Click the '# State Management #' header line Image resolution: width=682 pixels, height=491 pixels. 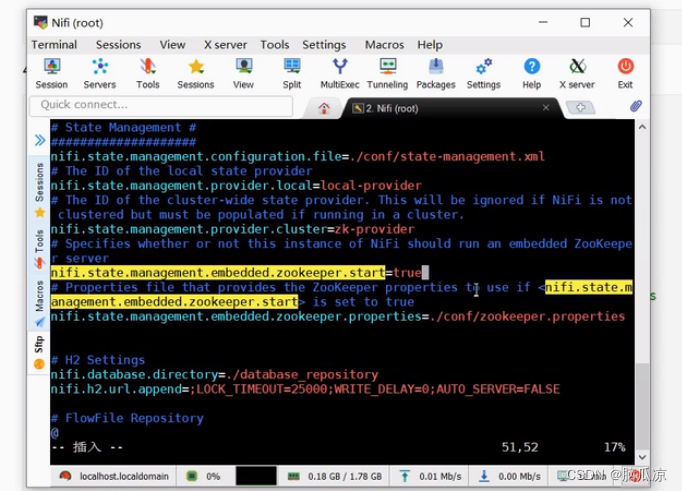click(124, 127)
